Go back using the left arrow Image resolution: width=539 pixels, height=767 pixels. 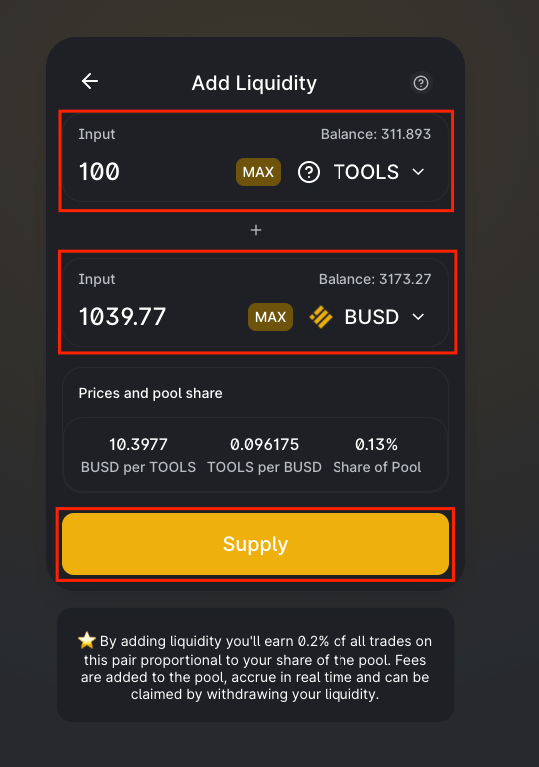point(90,81)
